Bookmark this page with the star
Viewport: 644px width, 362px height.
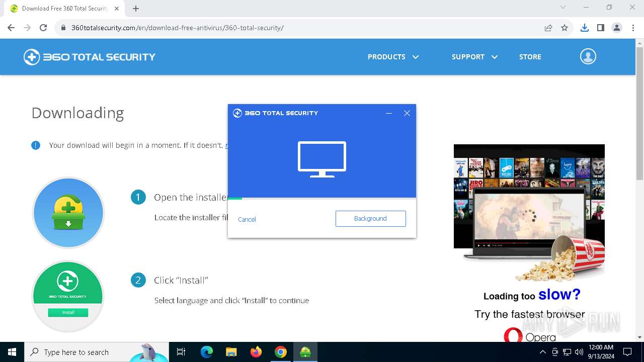click(x=565, y=28)
